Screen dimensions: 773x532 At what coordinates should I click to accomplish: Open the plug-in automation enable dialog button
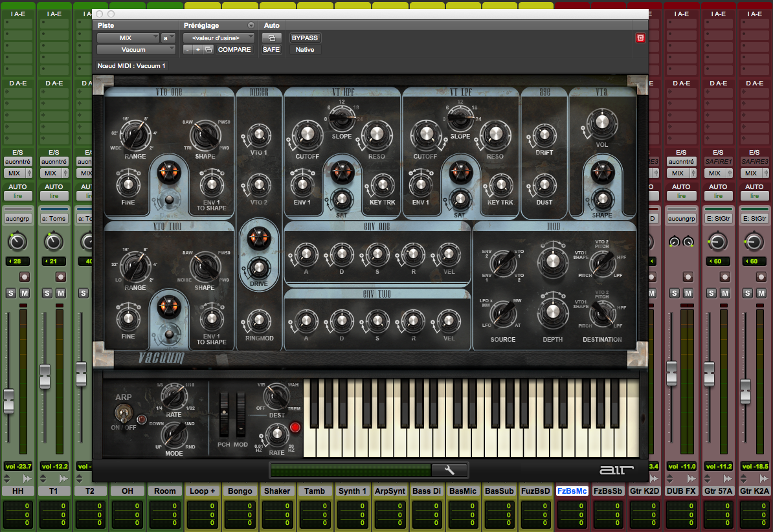[x=271, y=38]
